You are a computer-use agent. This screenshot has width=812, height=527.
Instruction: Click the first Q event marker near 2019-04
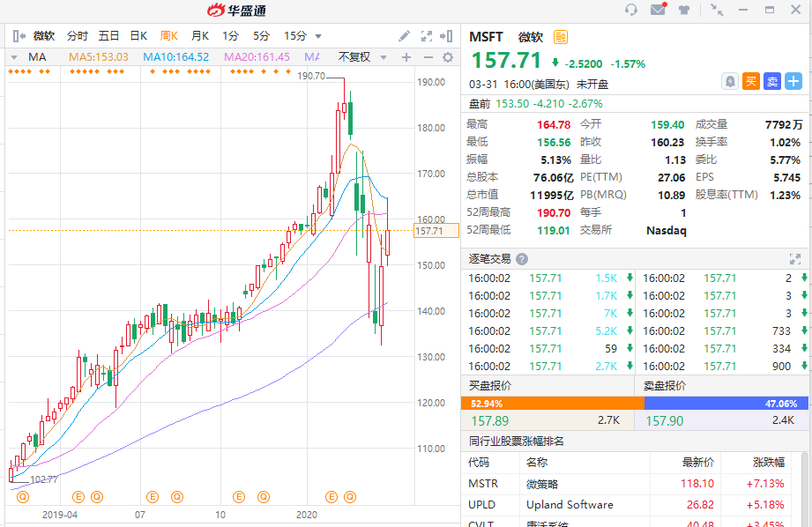coord(23,497)
